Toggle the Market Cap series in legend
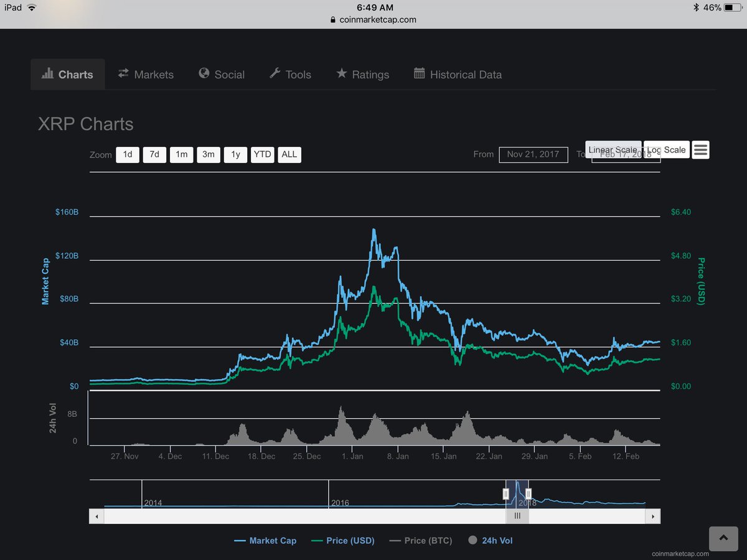The image size is (747, 560). (x=265, y=541)
